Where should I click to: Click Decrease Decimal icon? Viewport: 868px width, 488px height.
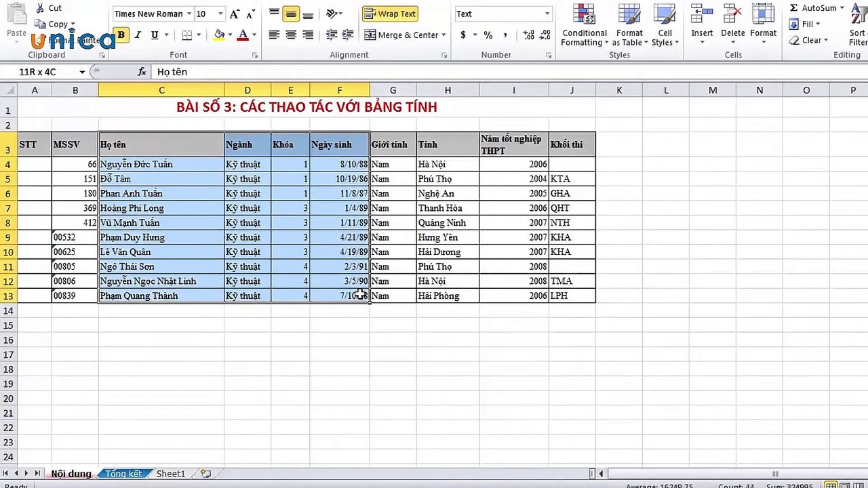546,35
